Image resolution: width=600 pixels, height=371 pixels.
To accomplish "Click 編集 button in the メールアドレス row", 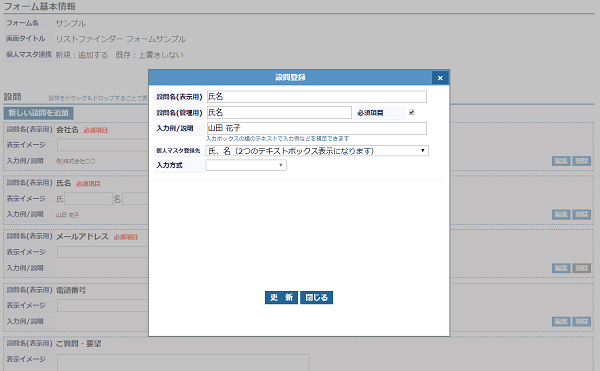I will click(561, 268).
